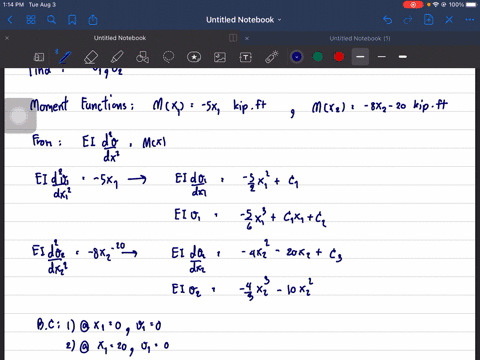Image resolution: width=480 pixels, height=360 pixels.
Task: Tap the AssistiveTouch floating button
Action: 19,116
